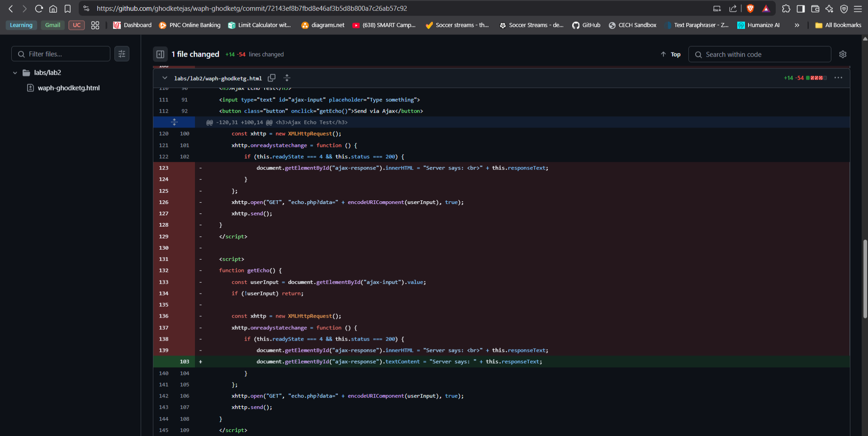This screenshot has height=436, width=868.
Task: Jump to Top of the page
Action: (670, 54)
